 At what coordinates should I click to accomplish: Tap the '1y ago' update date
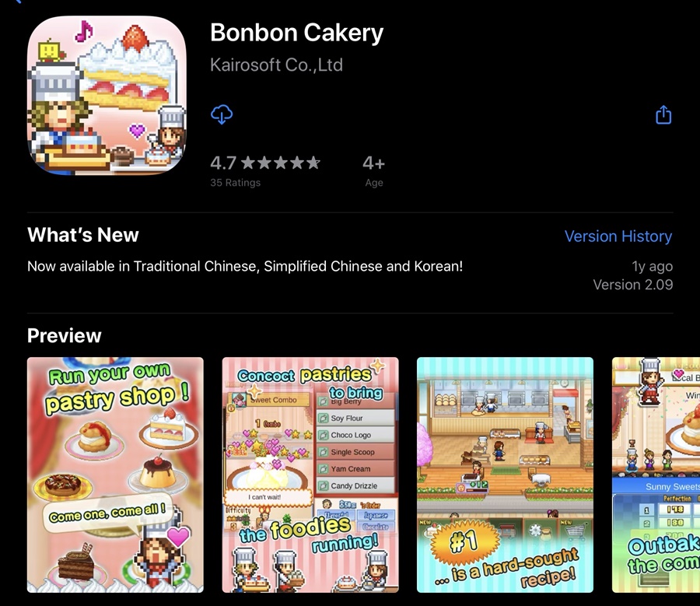[x=653, y=266]
